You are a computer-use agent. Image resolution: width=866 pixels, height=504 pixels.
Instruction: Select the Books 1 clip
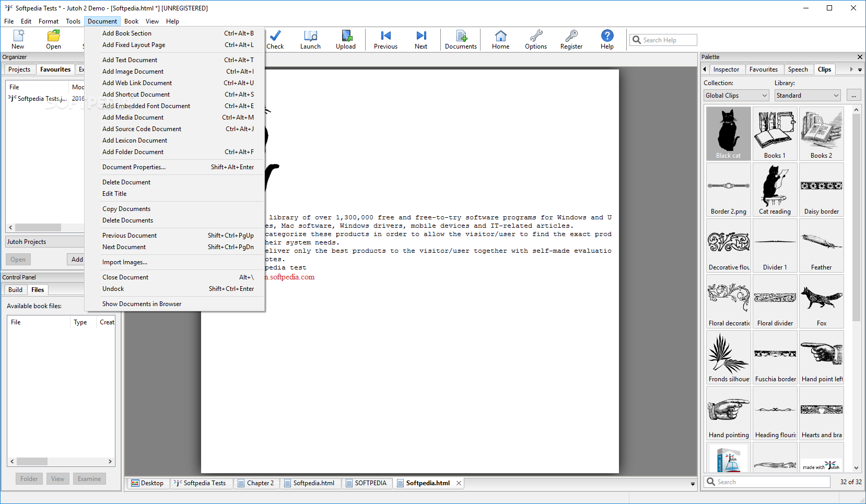pos(775,134)
